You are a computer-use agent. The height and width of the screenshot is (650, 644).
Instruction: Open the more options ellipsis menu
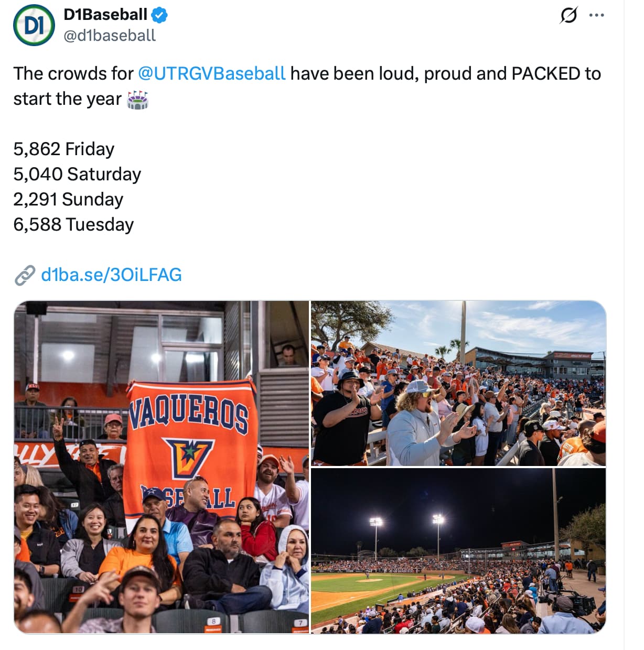pyautogui.click(x=596, y=15)
